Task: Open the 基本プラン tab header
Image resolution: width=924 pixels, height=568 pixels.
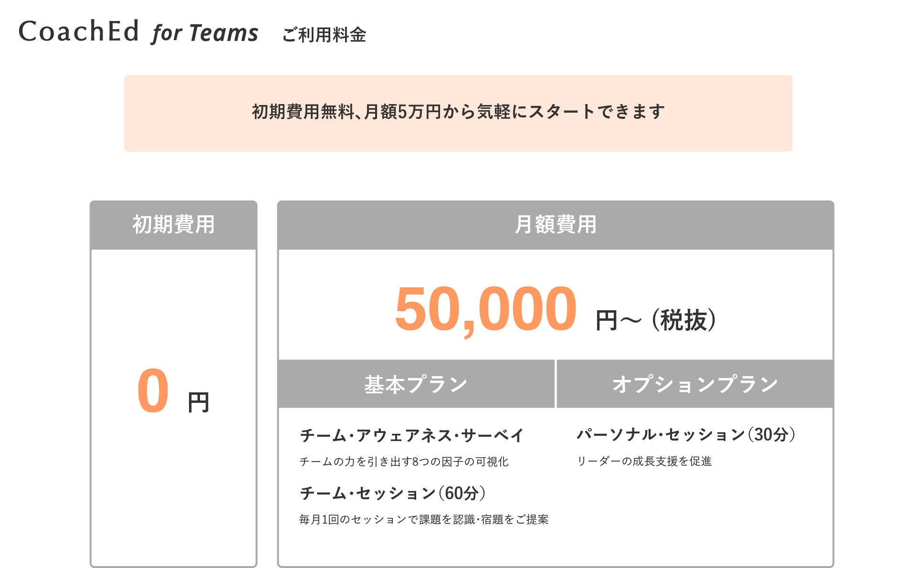Action: click(x=416, y=384)
